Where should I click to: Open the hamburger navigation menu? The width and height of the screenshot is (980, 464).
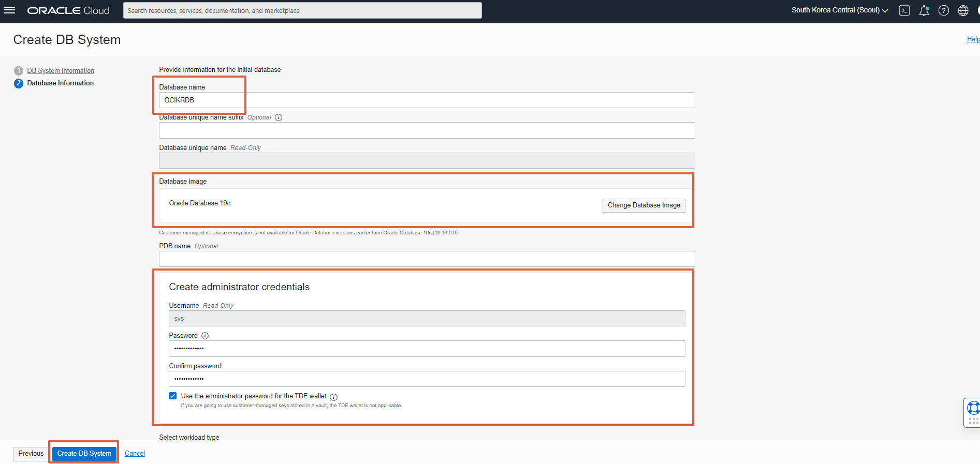[9, 10]
